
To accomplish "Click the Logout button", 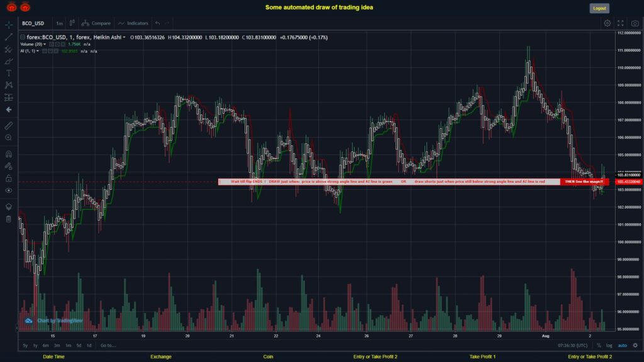I will pos(599,8).
